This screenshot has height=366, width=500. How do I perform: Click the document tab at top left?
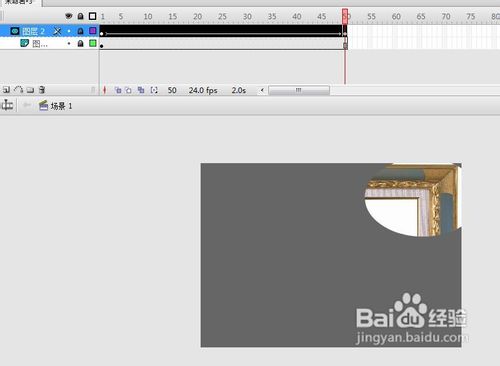coord(20,3)
